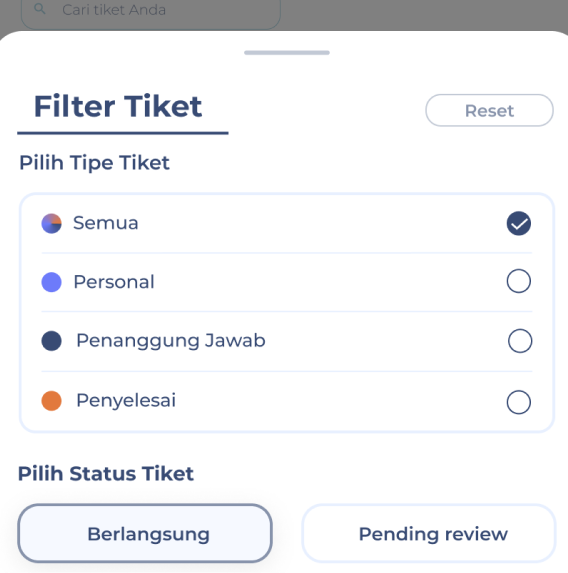Click the purple Personal dot icon

(52, 282)
